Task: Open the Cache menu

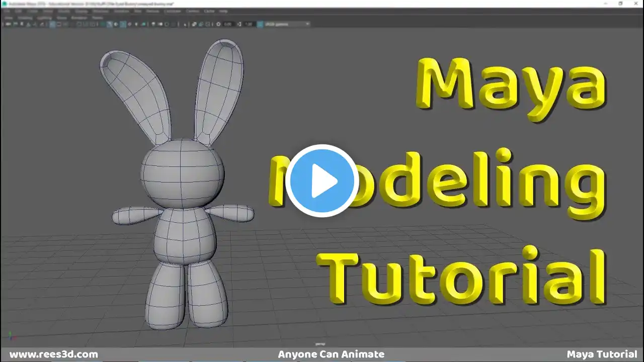Action: (209, 11)
